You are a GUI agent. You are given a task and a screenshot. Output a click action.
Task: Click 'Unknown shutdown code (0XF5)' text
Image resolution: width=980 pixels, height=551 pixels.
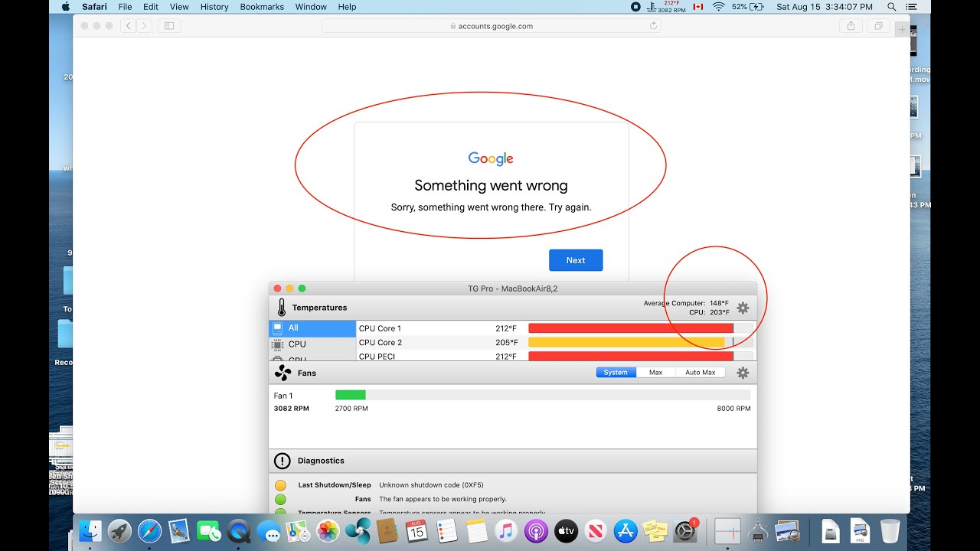pyautogui.click(x=431, y=485)
